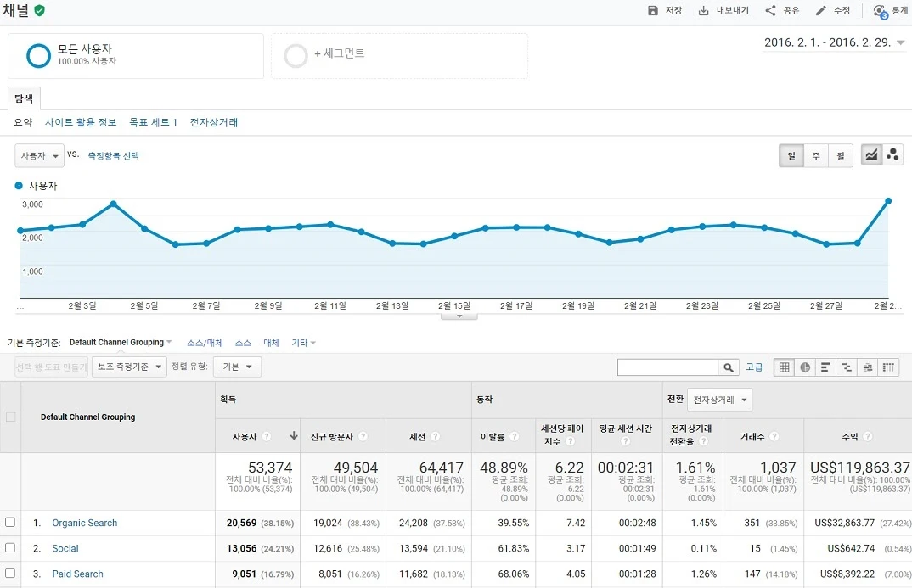Open the 전환 전자상거래 dropdown
Viewport: 912px width, 588px height.
tap(719, 400)
